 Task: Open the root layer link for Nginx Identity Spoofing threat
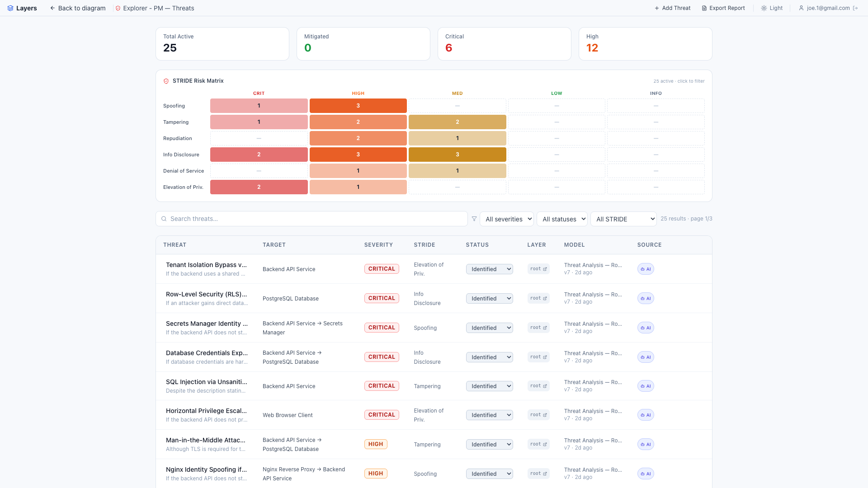point(538,474)
